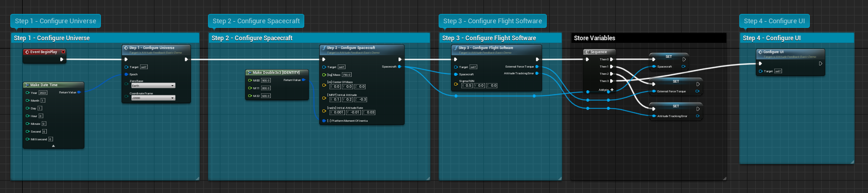868x193 pixels.
Task: Click the Step 2 - Configure Spacecraft comment header
Action: (319, 38)
